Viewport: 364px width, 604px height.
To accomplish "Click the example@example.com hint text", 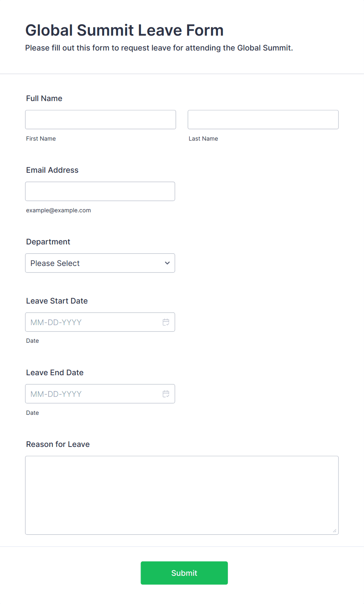I will click(x=59, y=210).
